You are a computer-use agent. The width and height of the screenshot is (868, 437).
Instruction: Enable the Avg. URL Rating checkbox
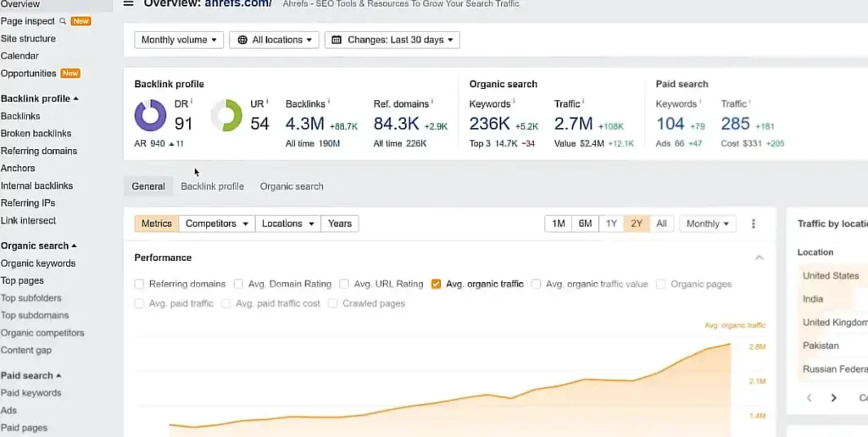pyautogui.click(x=344, y=284)
